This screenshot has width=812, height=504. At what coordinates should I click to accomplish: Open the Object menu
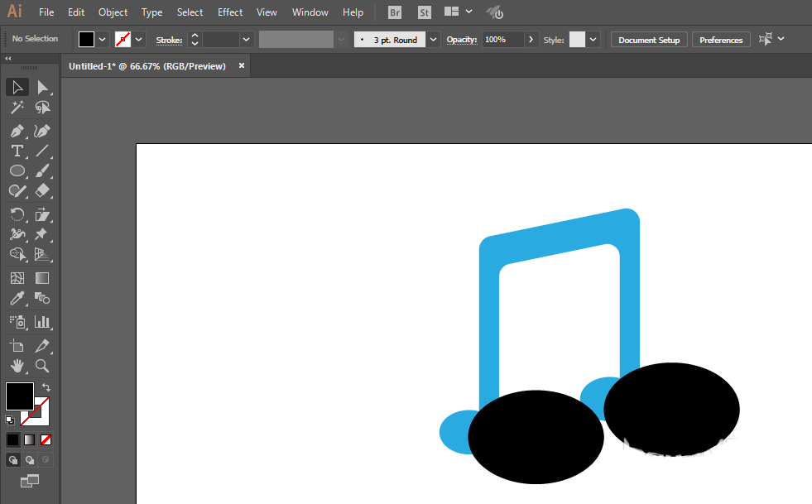[113, 12]
